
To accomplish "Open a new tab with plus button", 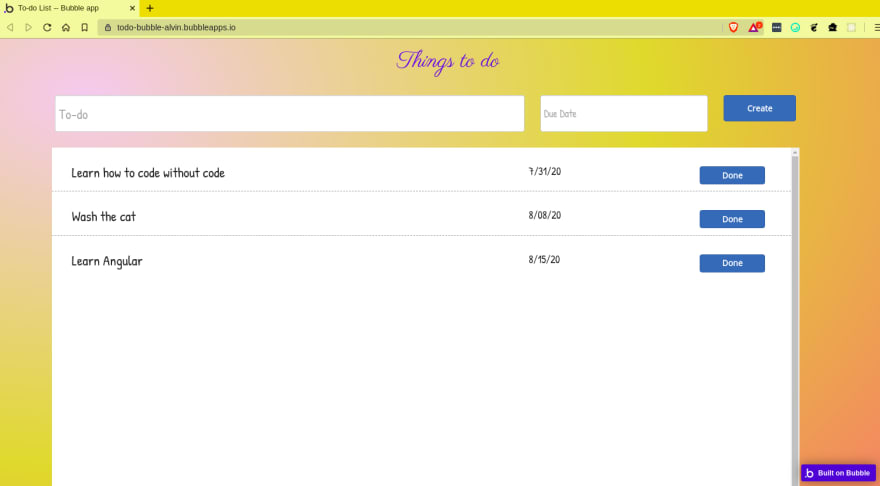I will [150, 8].
